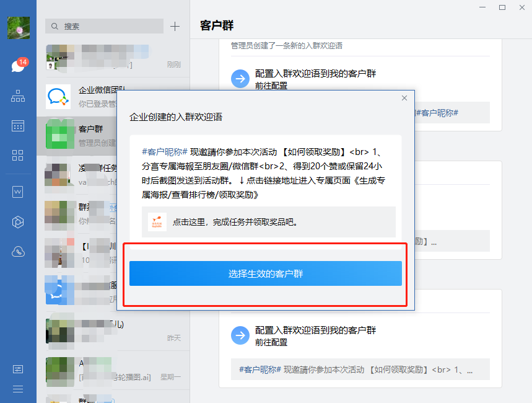Click the 选择生效的客户群 button
This screenshot has width=532, height=403.
[x=265, y=273]
